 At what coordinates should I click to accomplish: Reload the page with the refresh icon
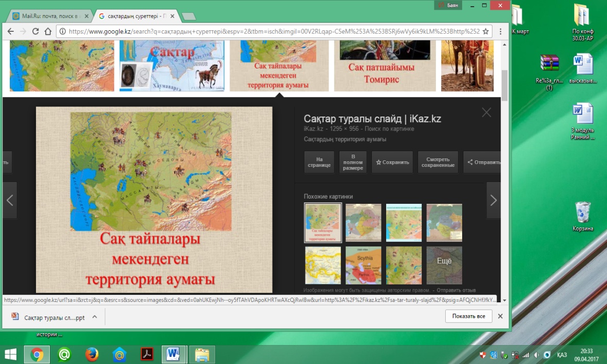tap(35, 31)
